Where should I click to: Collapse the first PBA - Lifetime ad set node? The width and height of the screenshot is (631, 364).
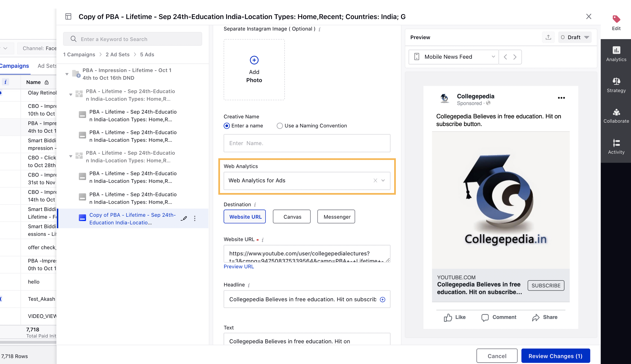pos(71,95)
